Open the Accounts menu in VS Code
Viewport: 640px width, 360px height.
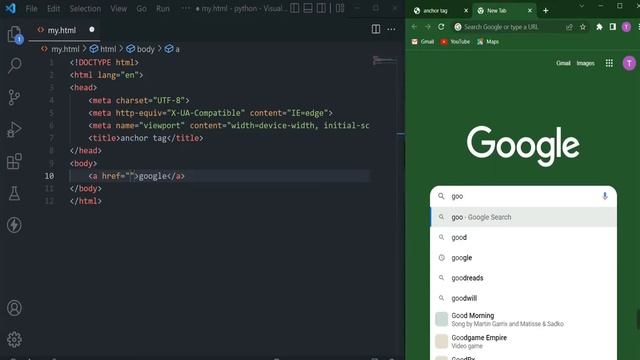pos(14,308)
